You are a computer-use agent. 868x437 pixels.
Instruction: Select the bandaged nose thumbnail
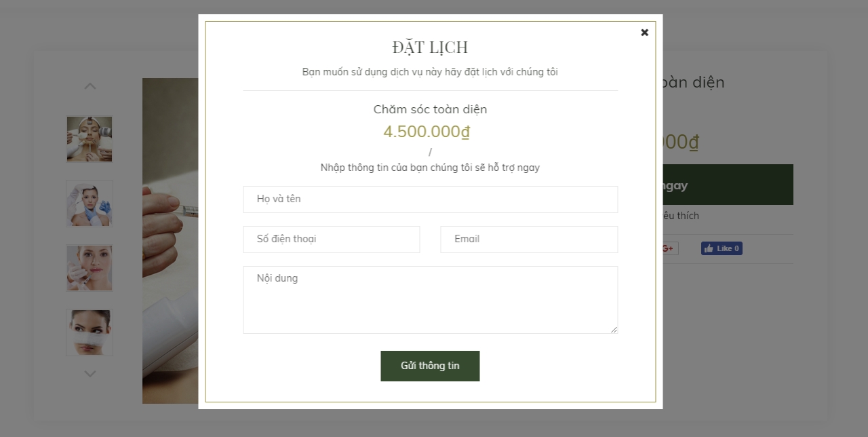pyautogui.click(x=90, y=332)
